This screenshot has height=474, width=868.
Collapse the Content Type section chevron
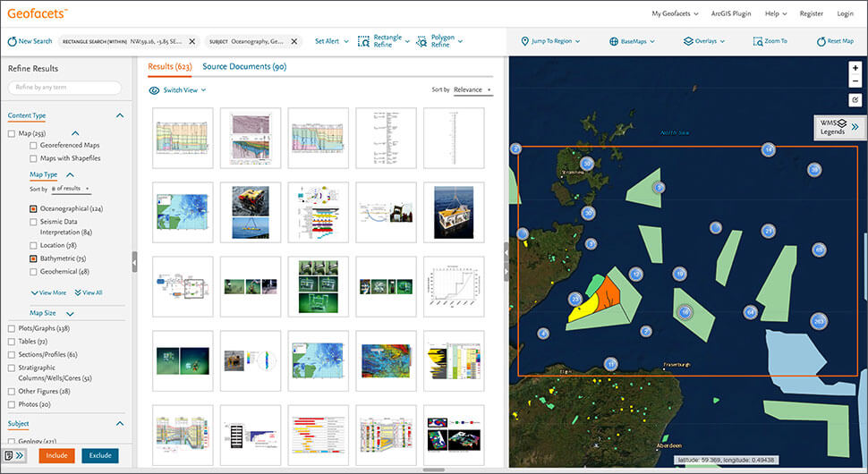coord(120,115)
